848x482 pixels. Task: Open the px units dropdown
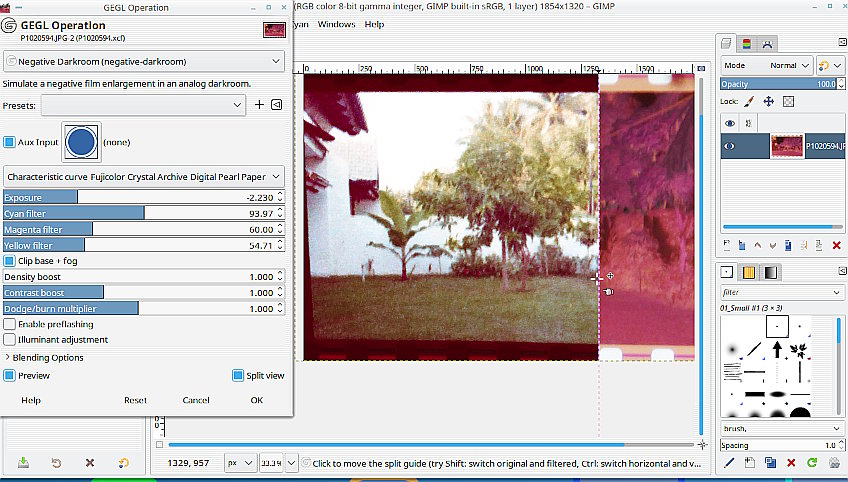[x=240, y=463]
